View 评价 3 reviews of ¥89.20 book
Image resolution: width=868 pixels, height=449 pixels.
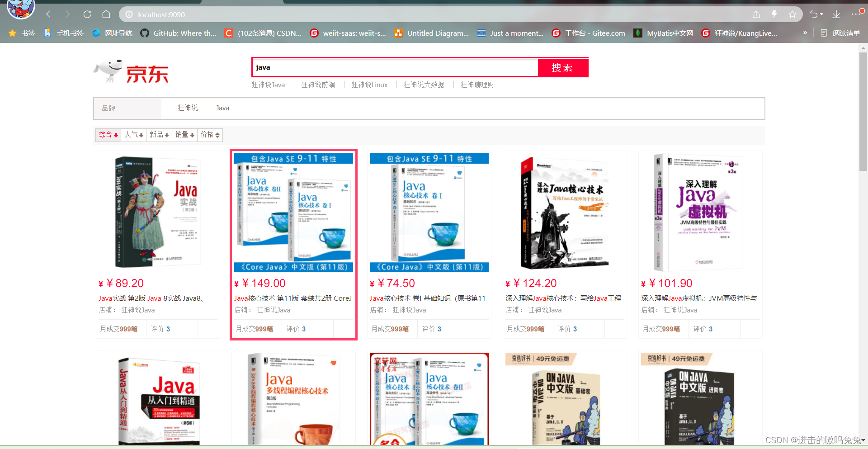[x=160, y=329]
